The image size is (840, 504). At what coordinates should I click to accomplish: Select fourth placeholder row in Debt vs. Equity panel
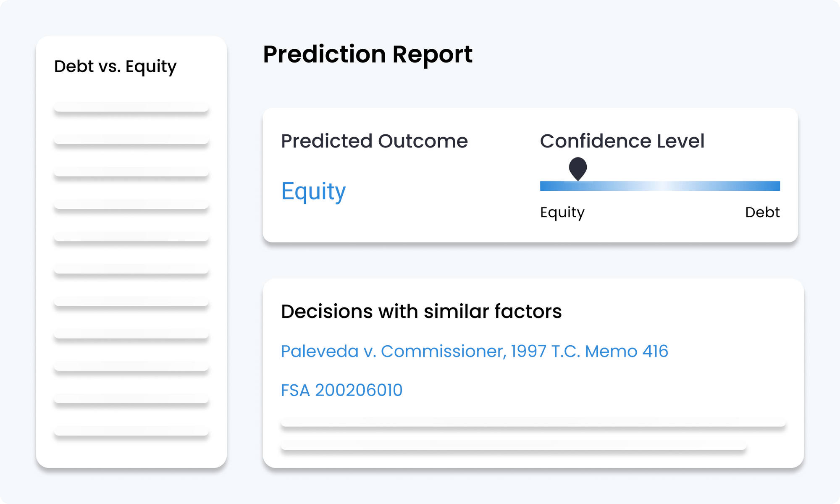(x=131, y=204)
